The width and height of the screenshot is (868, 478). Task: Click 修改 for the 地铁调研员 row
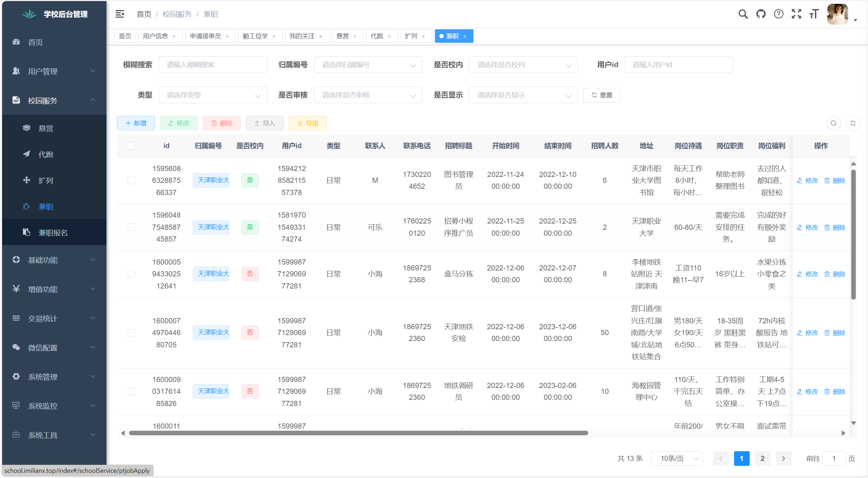[807, 391]
